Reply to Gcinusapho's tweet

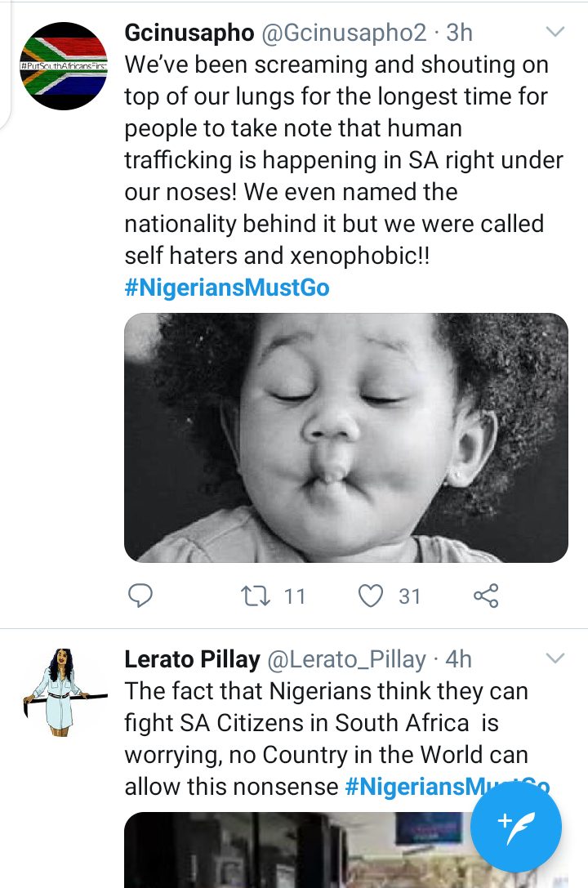[x=141, y=596]
